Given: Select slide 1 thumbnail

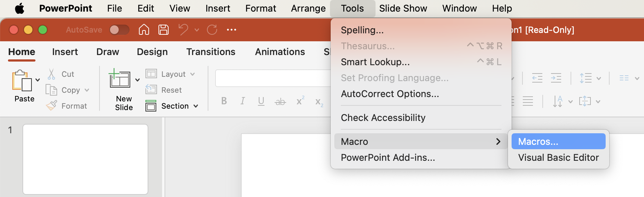Looking at the screenshot, I should click(x=85, y=159).
